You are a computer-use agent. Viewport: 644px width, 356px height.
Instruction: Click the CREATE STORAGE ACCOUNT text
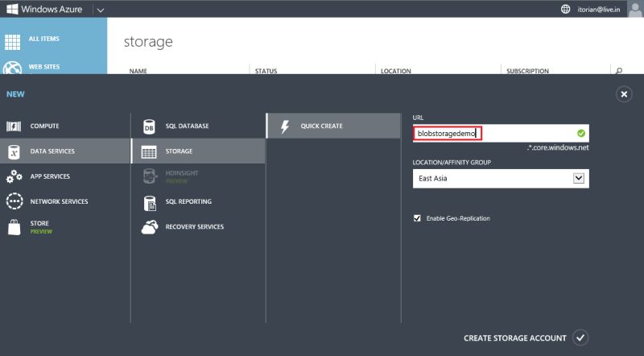click(x=515, y=338)
